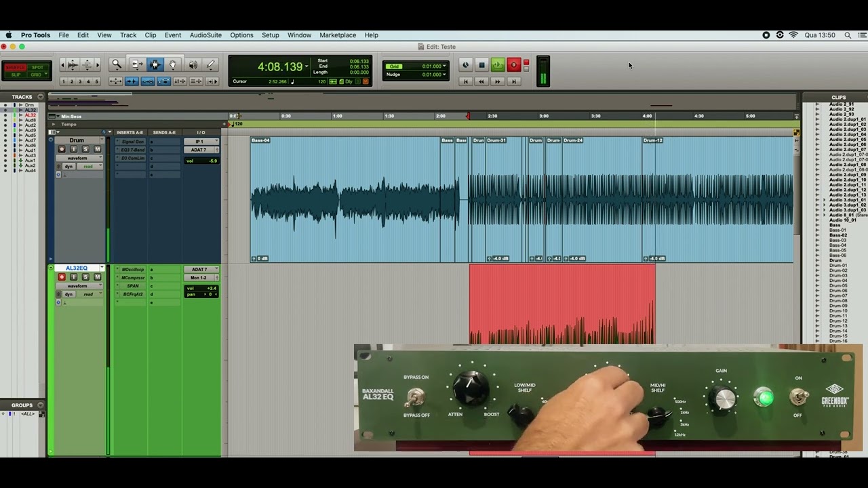868x488 pixels.
Task: Open the Grid value dropdown
Action: click(x=444, y=66)
